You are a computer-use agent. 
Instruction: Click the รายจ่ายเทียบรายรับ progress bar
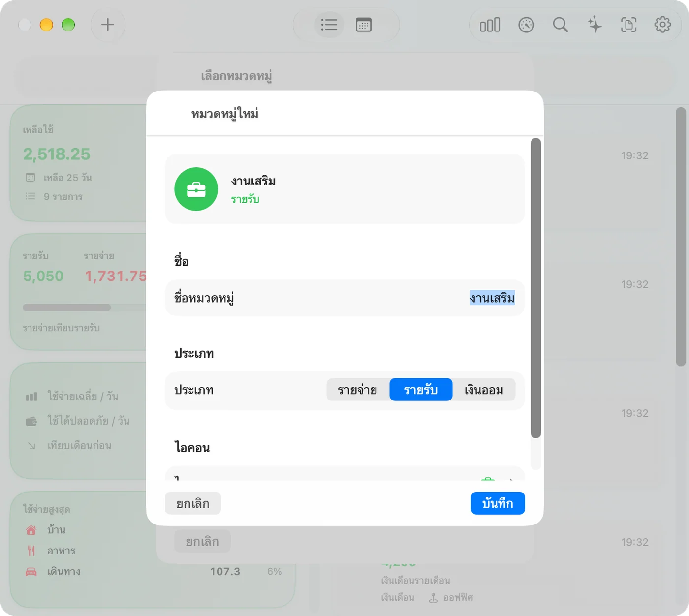pyautogui.click(x=84, y=308)
